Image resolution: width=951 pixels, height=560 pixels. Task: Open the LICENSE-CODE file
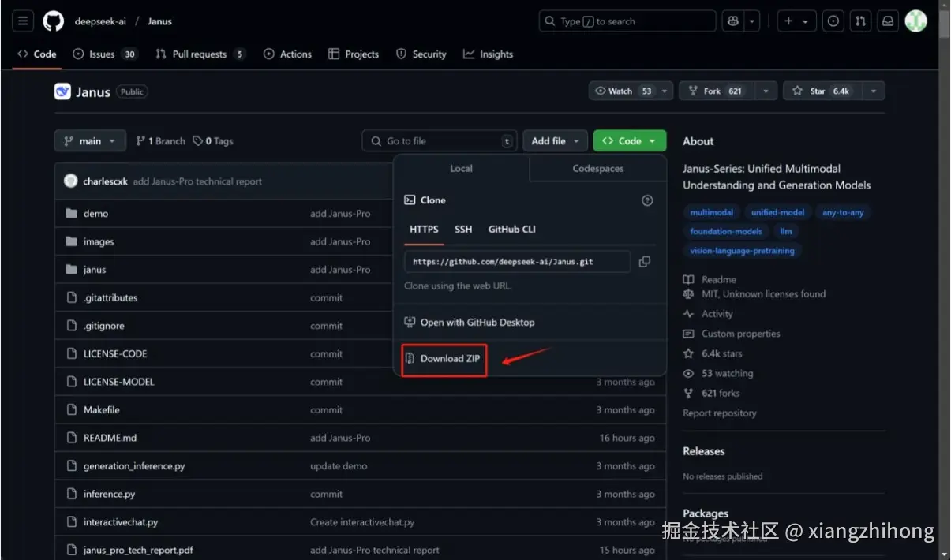point(115,354)
